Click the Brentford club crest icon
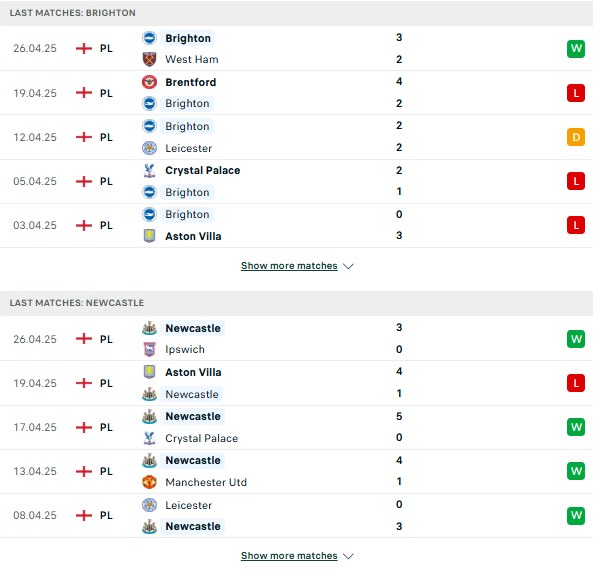Image resolution: width=593 pixels, height=573 pixels. pyautogui.click(x=149, y=82)
